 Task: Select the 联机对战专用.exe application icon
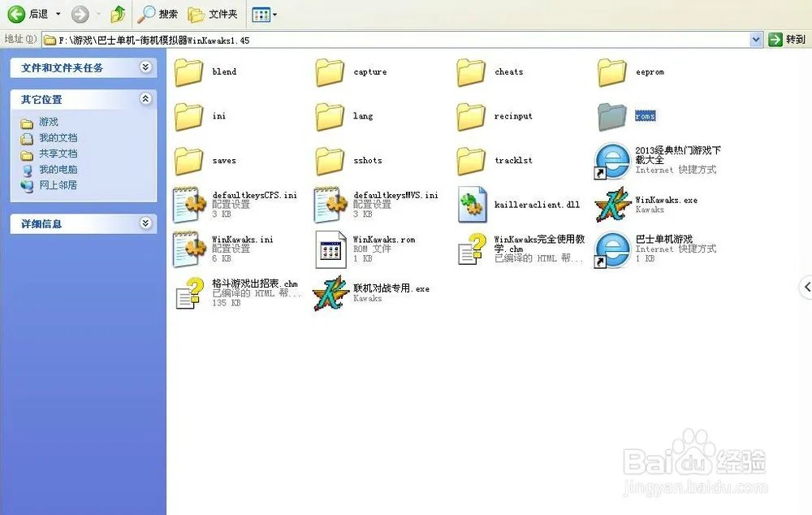click(x=330, y=293)
